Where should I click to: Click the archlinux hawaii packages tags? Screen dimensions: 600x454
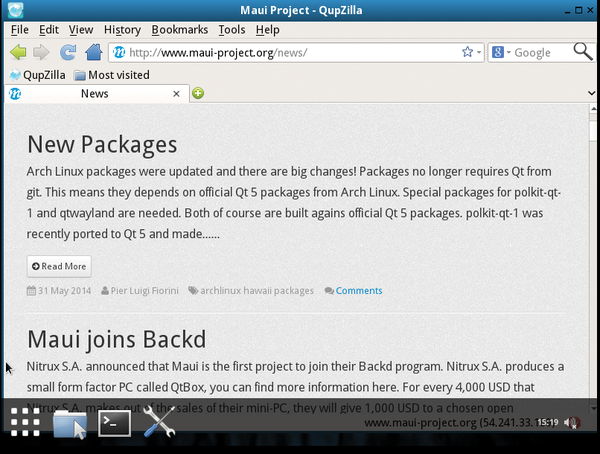[257, 291]
